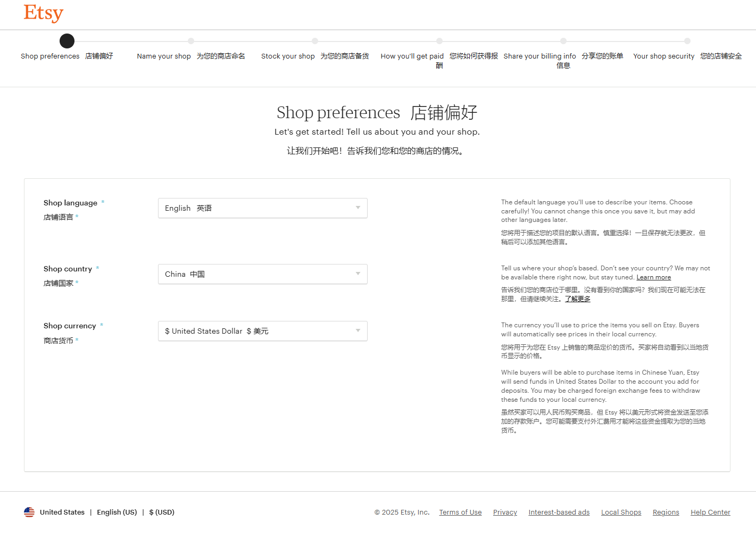The width and height of the screenshot is (756, 546).
Task: Open the Learn more link
Action: pyautogui.click(x=653, y=277)
